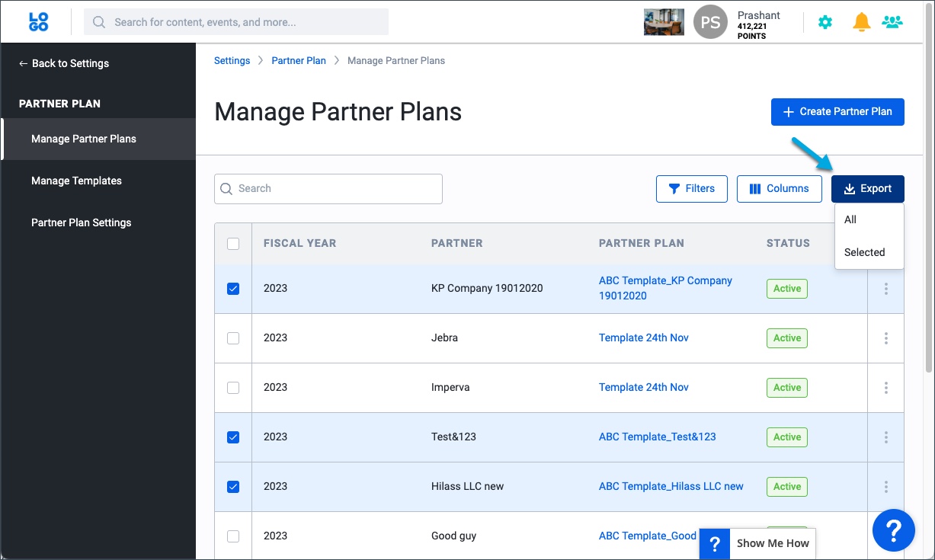Check the Good guy row checkbox
Image resolution: width=935 pixels, height=560 pixels.
coord(233,536)
